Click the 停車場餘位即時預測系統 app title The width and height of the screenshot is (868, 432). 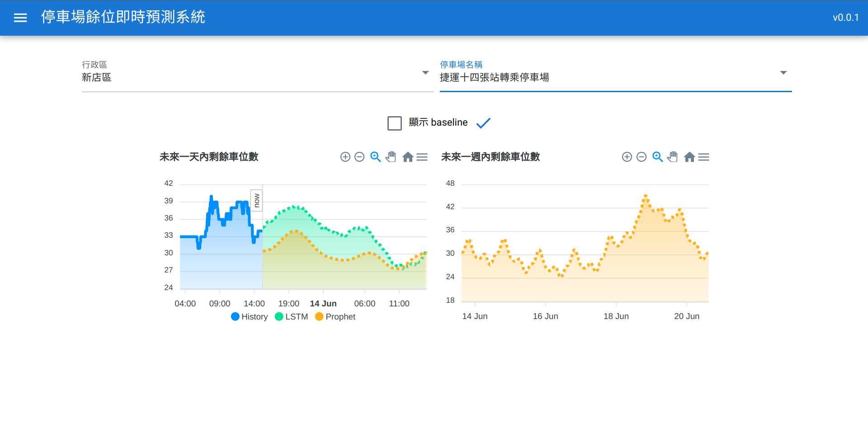123,17
